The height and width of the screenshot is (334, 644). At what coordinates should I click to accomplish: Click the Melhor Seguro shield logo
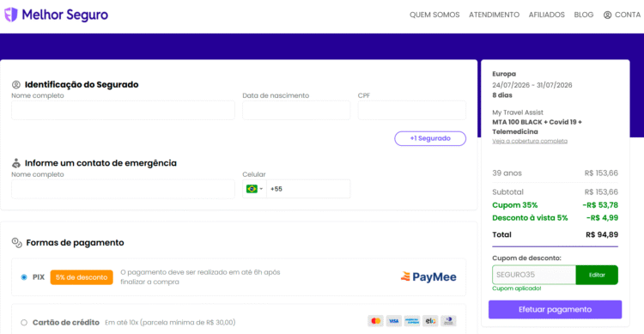click(11, 15)
